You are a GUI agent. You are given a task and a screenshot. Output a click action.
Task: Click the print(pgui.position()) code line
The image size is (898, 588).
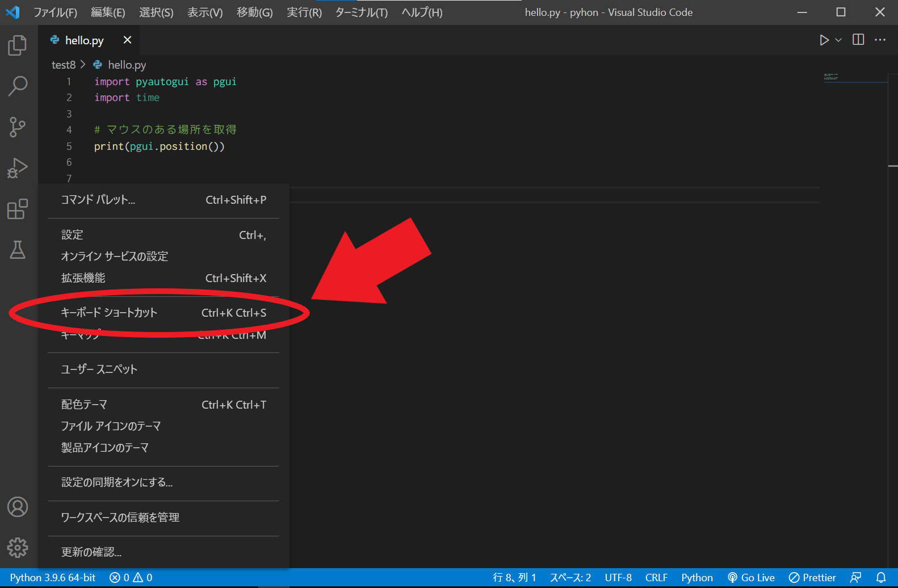coord(160,146)
